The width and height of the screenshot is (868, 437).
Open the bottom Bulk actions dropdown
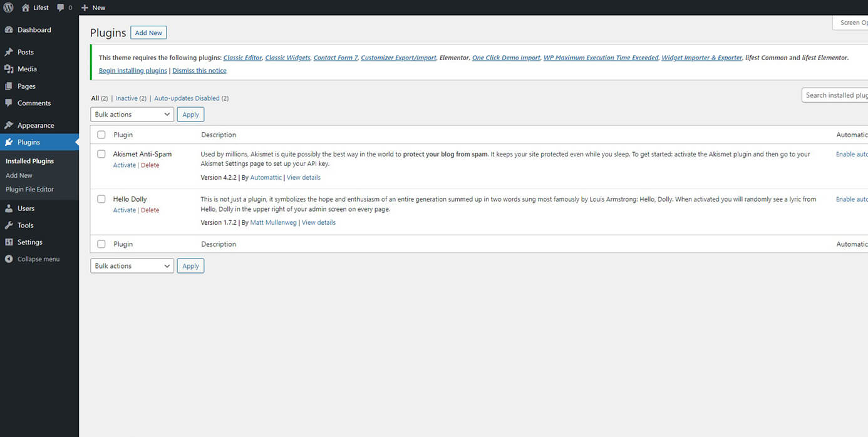point(132,266)
